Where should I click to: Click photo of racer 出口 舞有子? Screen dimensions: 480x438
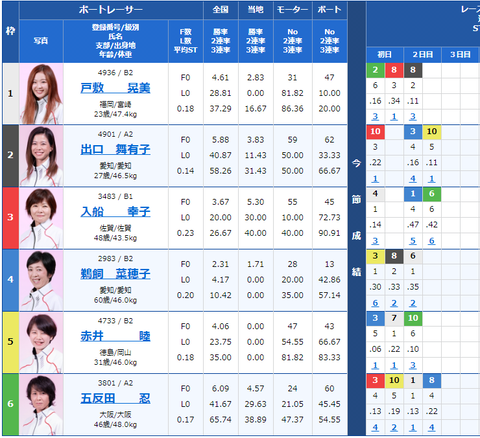pos(41,156)
